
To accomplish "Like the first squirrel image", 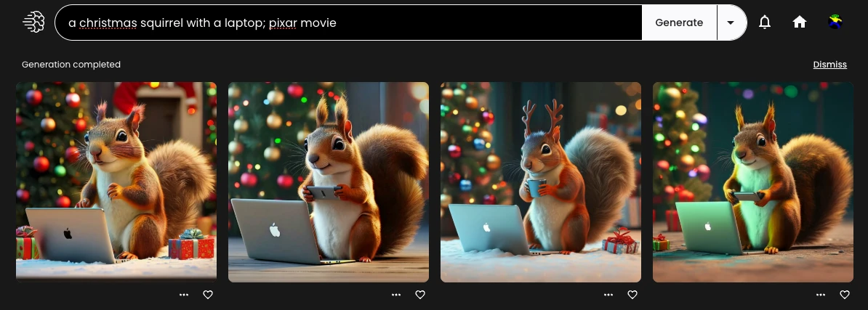I will pyautogui.click(x=208, y=295).
